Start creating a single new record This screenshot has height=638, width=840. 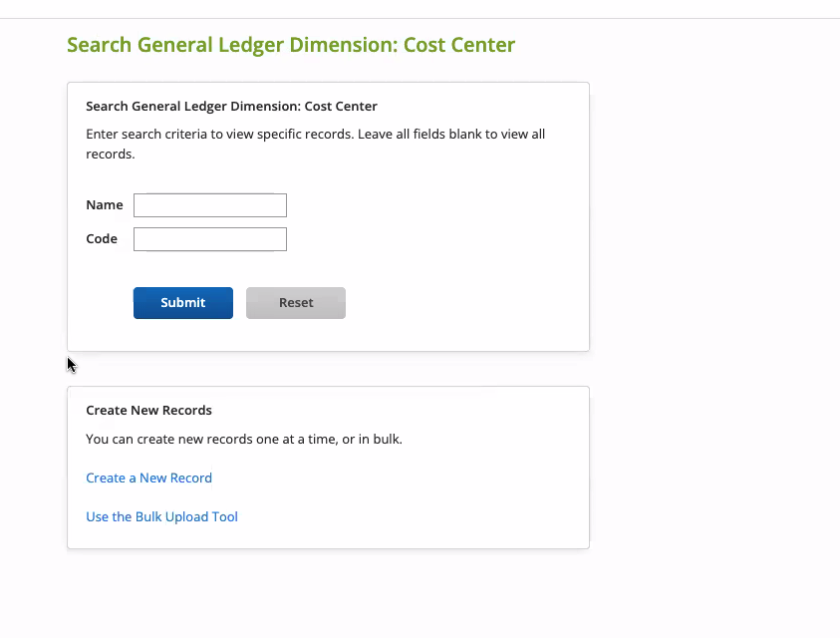click(148, 478)
